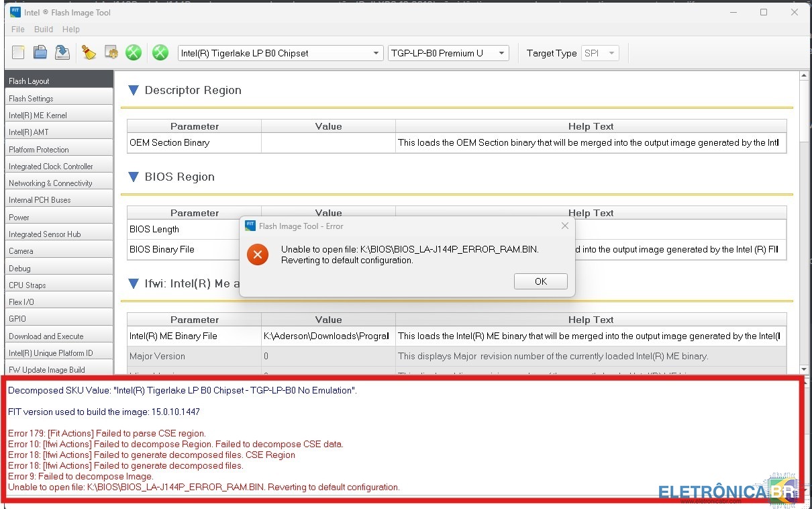Click the first green build icon
Viewport: 812px width, 509px height.
point(134,52)
